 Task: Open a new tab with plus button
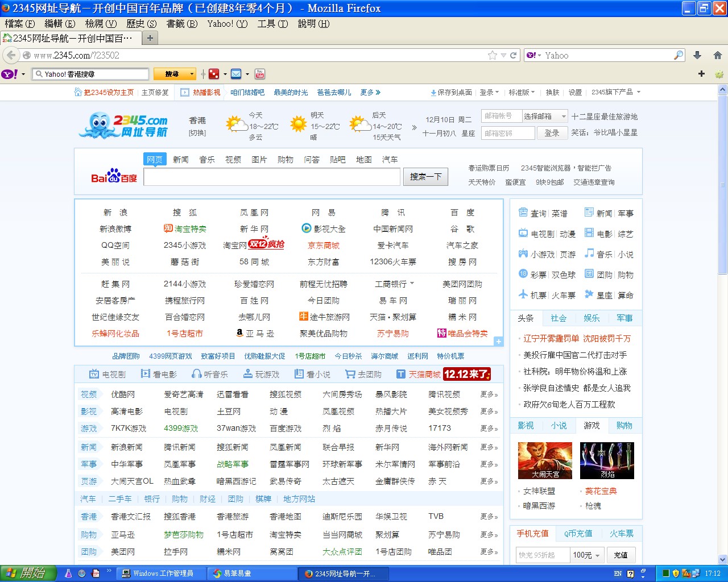pyautogui.click(x=150, y=38)
